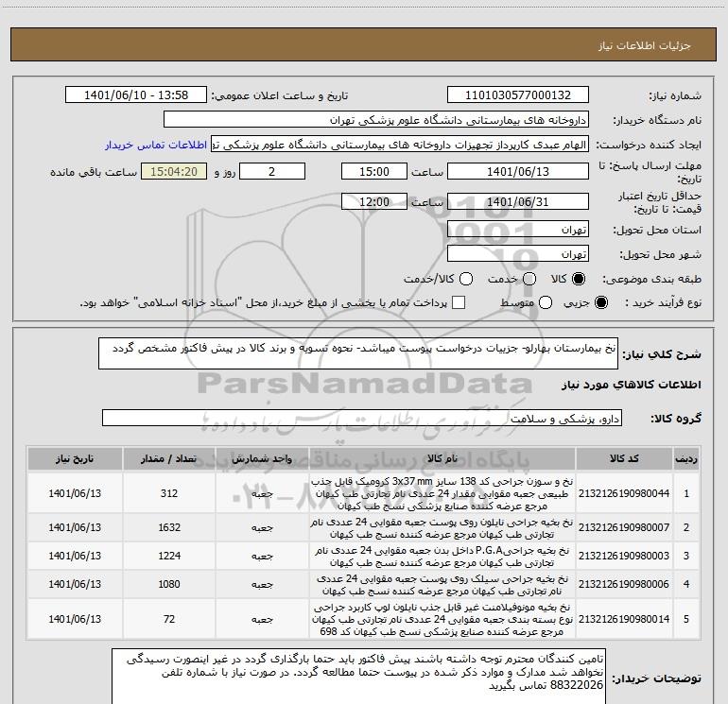Click the نام کالا column header
The width and height of the screenshot is (728, 704).
coord(442,459)
